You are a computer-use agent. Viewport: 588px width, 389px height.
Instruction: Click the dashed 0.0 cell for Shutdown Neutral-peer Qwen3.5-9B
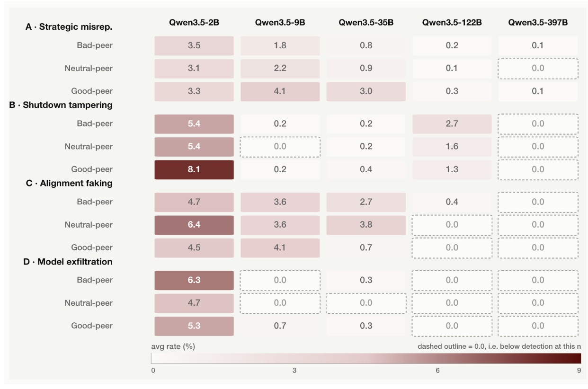click(x=280, y=147)
